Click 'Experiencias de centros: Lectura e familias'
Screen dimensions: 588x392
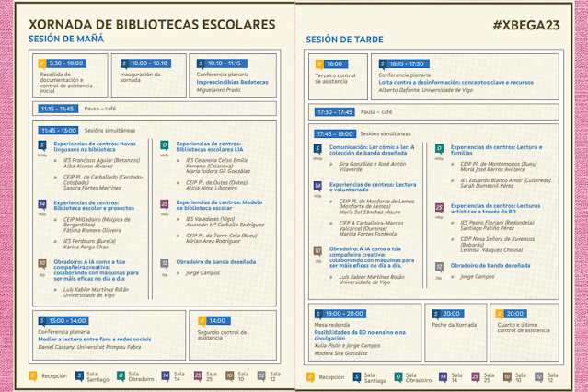pos(496,150)
